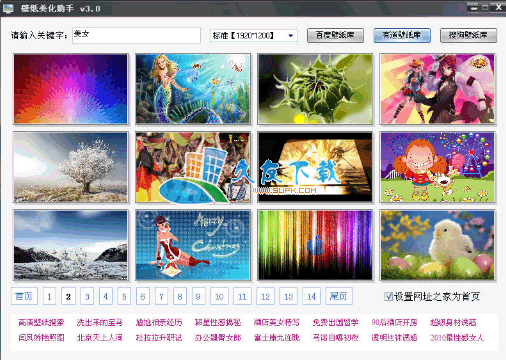Uncheck the 设置网址之家为首页 checkbox
This screenshot has height=360, width=506.
tap(388, 296)
